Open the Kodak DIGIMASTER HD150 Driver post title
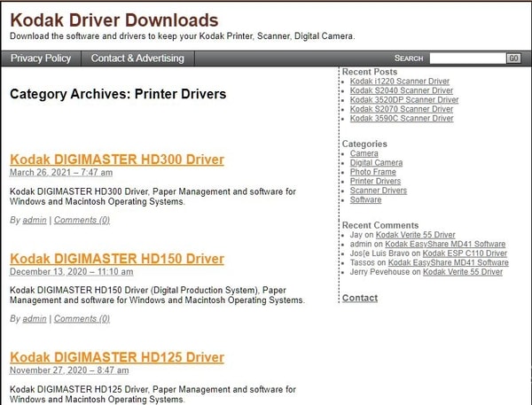 [117, 259]
